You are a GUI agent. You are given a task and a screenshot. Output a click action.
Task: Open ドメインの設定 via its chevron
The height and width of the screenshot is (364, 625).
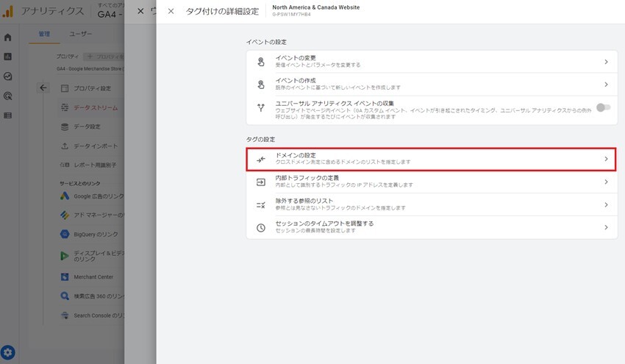point(606,159)
